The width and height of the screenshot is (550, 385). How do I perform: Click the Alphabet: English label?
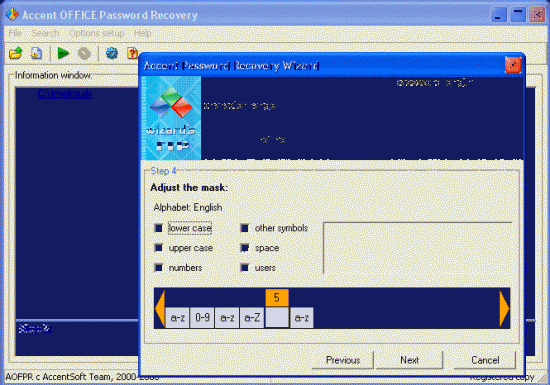click(x=188, y=208)
